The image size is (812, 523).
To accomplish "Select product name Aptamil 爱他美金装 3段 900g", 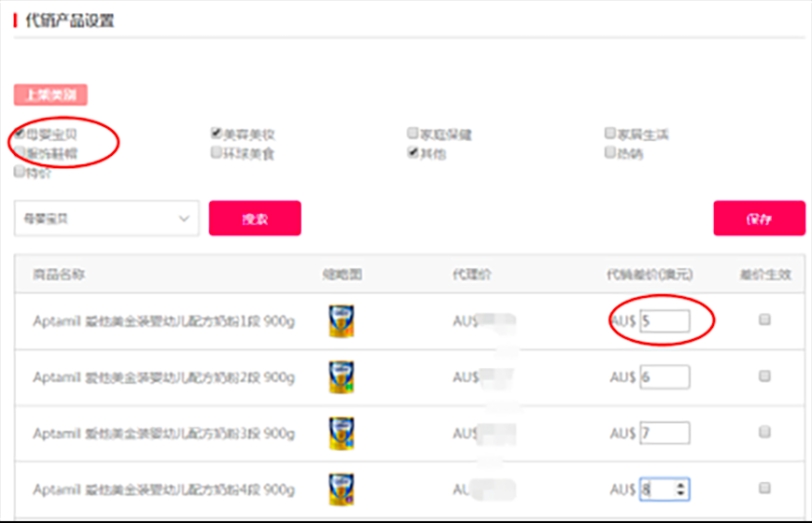I will [x=163, y=433].
